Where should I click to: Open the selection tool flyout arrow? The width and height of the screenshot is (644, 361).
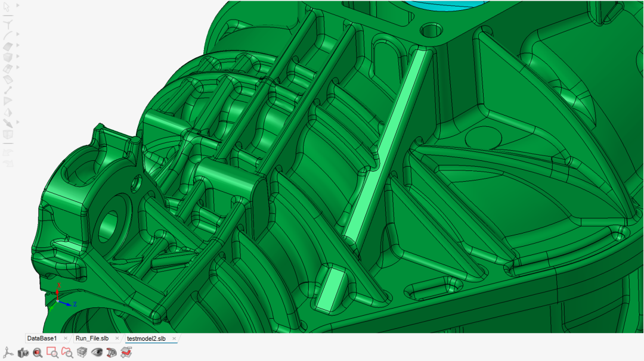point(18,5)
